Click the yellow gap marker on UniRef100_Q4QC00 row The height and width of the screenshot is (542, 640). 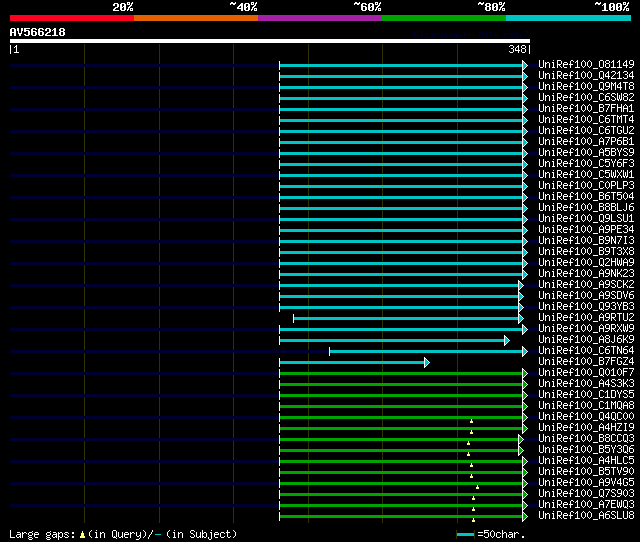[x=471, y=421]
